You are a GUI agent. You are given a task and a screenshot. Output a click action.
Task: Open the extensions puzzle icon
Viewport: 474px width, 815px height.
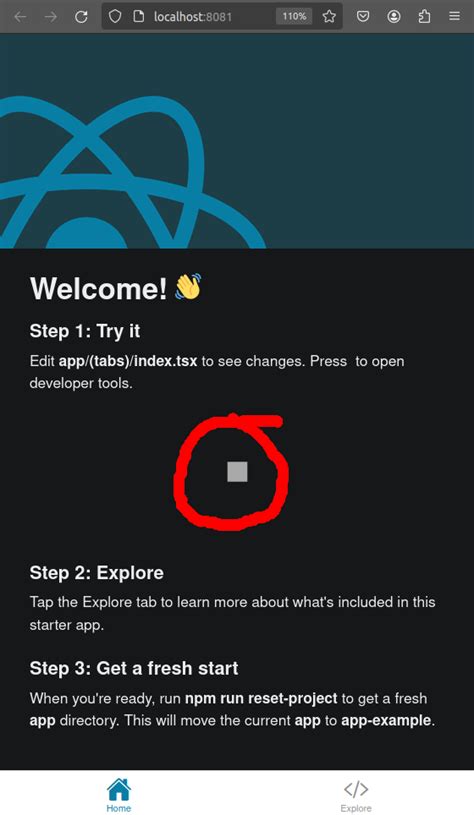click(x=424, y=17)
